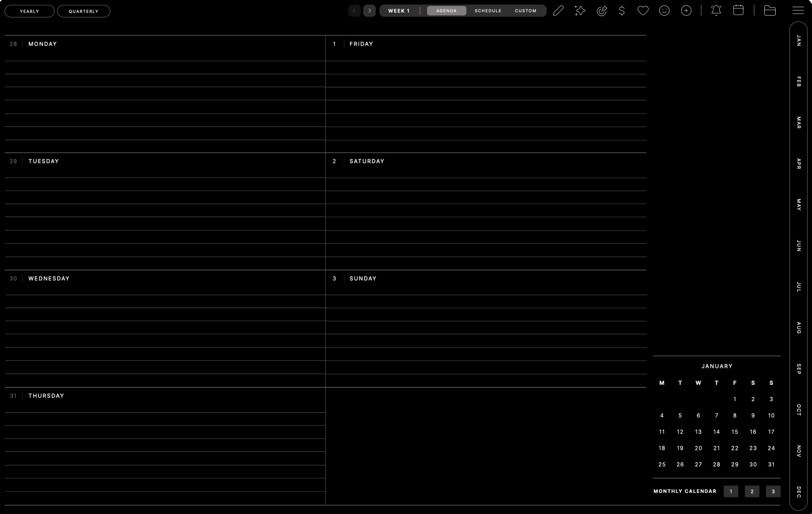This screenshot has width=812, height=514.
Task: Switch to Agenda view tab
Action: [x=446, y=11]
